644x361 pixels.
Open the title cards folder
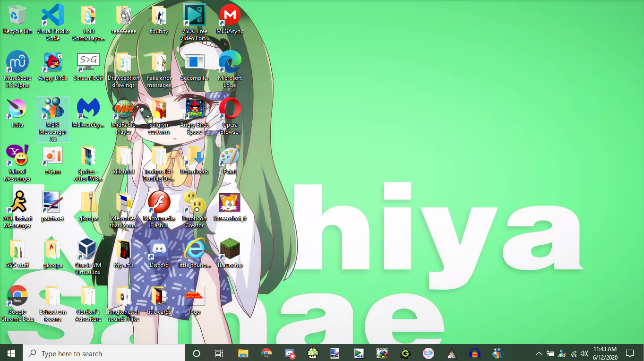click(x=159, y=301)
